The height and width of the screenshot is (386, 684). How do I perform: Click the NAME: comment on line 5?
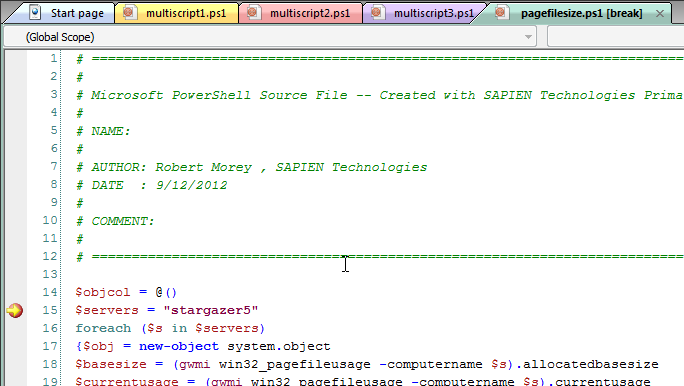pos(103,131)
